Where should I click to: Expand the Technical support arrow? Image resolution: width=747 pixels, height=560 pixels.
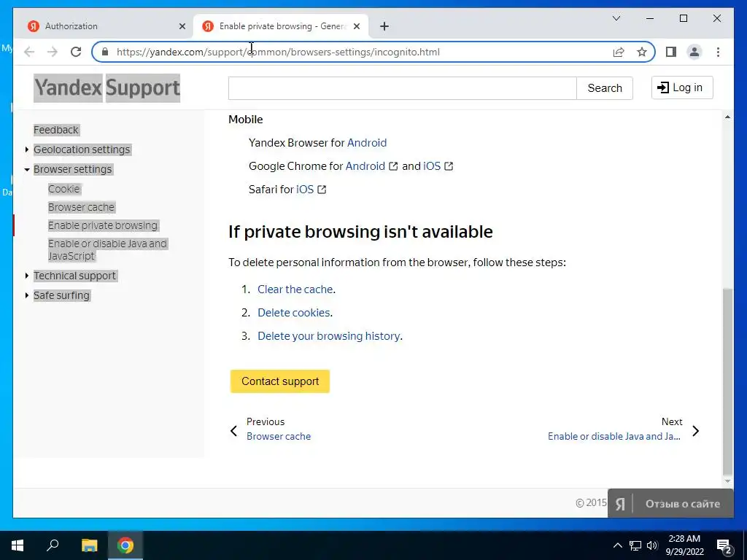point(27,276)
